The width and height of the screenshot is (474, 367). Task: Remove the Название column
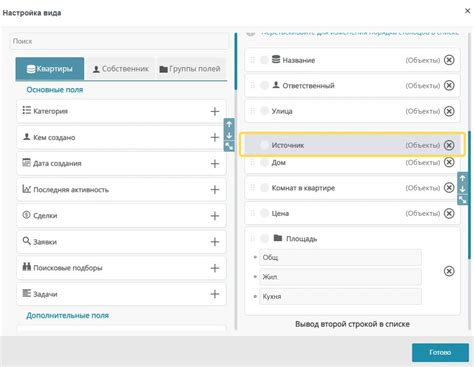[x=449, y=60]
